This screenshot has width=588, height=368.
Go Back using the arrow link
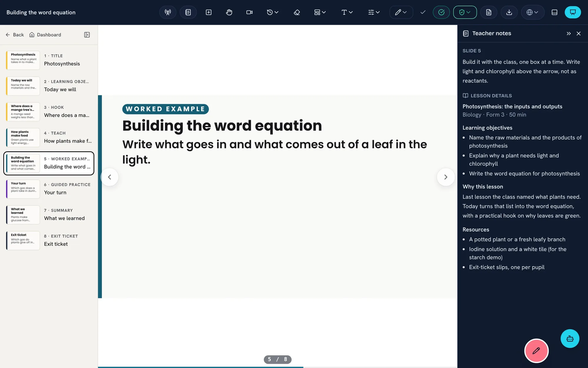tap(15, 35)
